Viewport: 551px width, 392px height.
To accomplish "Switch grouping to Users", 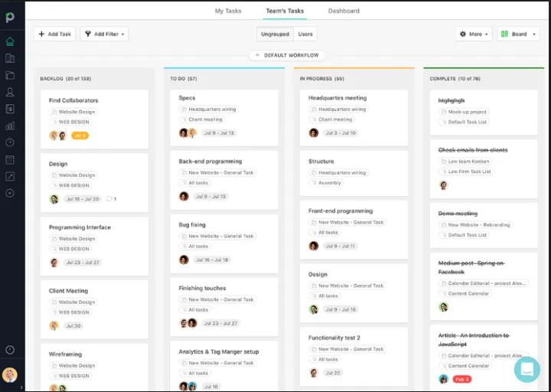I will (305, 34).
